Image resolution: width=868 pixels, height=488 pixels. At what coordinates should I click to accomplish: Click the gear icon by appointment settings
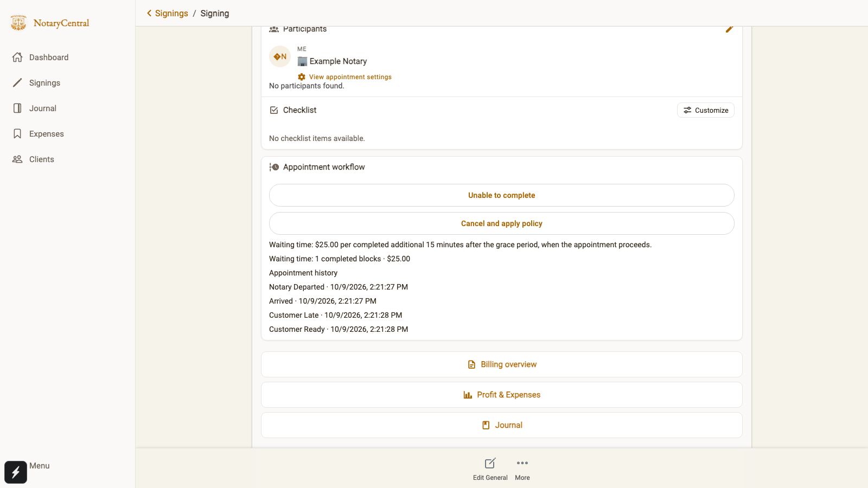pyautogui.click(x=302, y=77)
